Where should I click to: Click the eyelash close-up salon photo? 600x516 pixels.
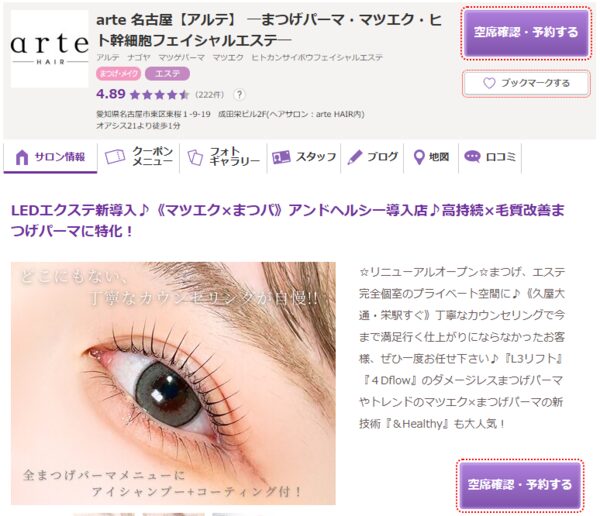[x=173, y=383]
